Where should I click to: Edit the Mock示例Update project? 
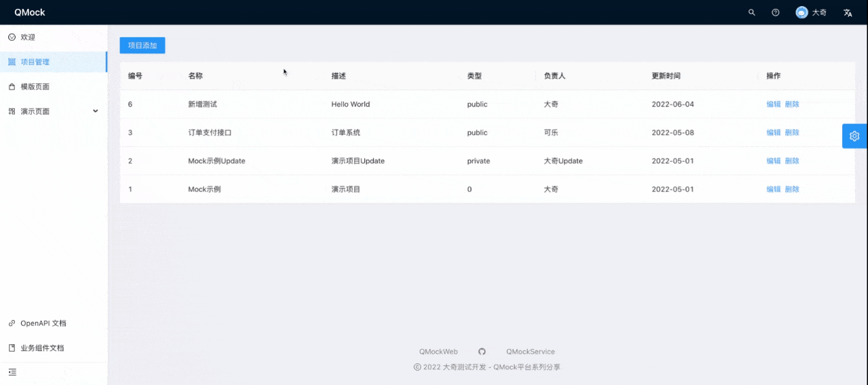coord(774,161)
